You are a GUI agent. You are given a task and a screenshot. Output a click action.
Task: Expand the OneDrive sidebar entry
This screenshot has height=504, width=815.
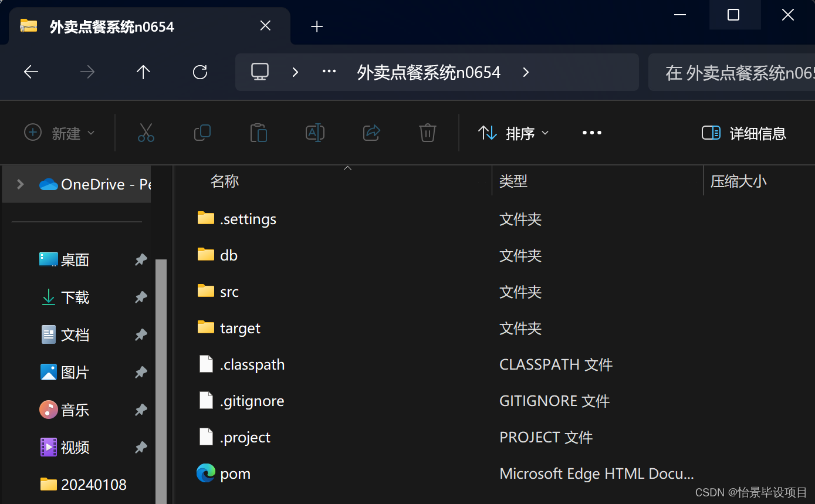coord(19,184)
